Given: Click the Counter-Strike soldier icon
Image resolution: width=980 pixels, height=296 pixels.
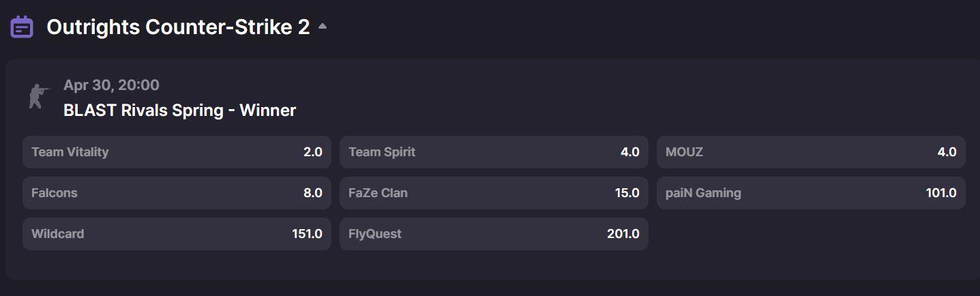Looking at the screenshot, I should pos(38,96).
